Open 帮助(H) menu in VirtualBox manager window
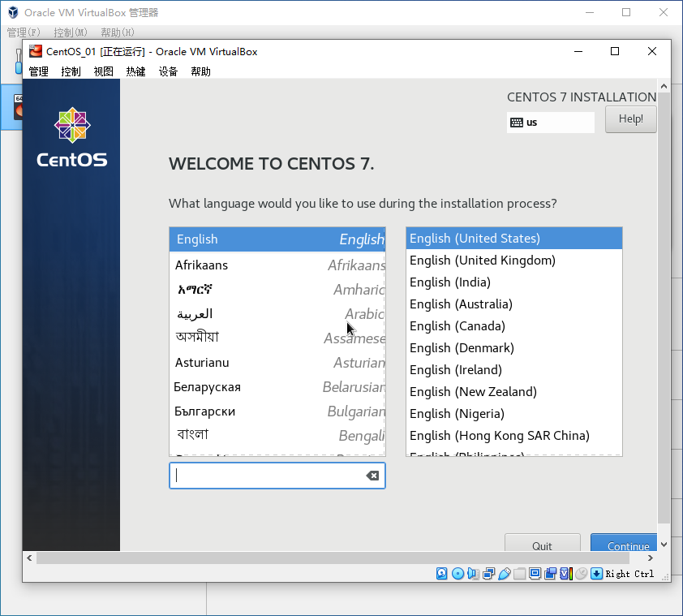The image size is (683, 616). 118,32
